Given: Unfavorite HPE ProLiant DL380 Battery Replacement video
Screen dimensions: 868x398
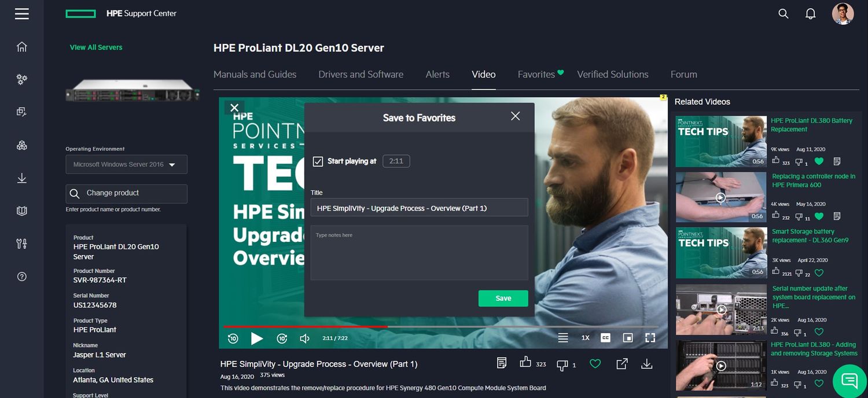Looking at the screenshot, I should [819, 161].
